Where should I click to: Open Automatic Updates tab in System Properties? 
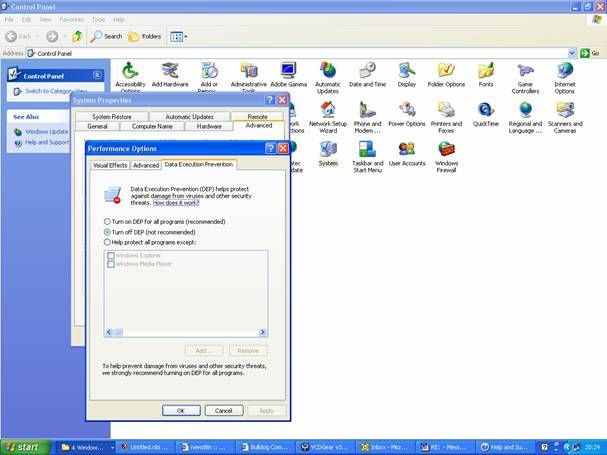pos(189,117)
